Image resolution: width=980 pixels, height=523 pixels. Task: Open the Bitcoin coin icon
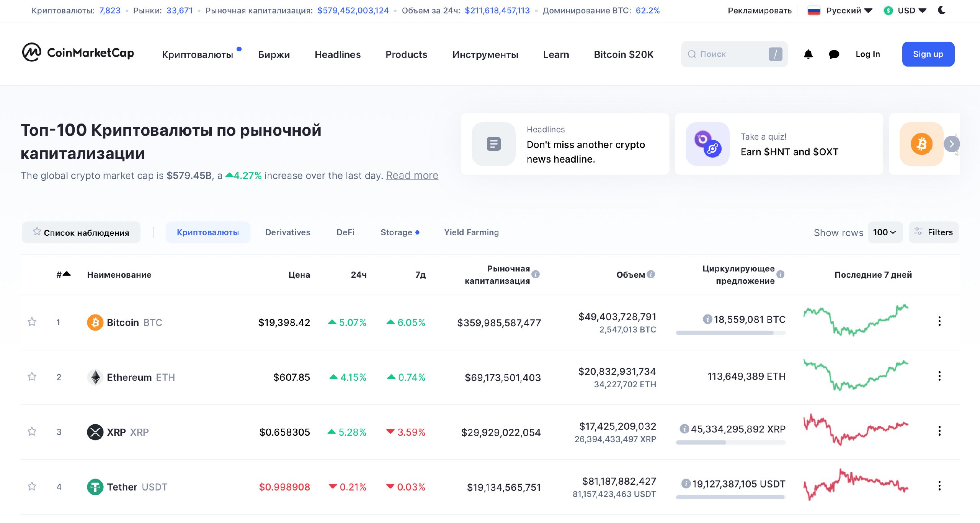(95, 323)
